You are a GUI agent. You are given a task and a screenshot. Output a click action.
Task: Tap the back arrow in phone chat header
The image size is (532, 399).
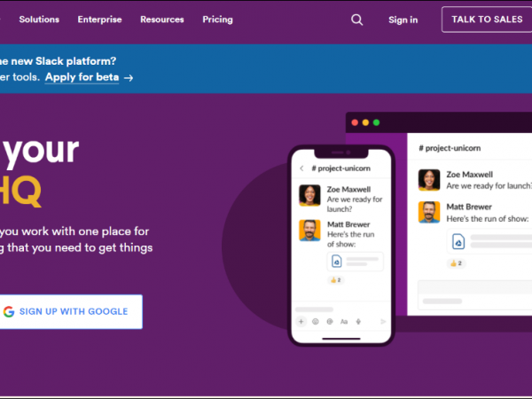pos(301,168)
